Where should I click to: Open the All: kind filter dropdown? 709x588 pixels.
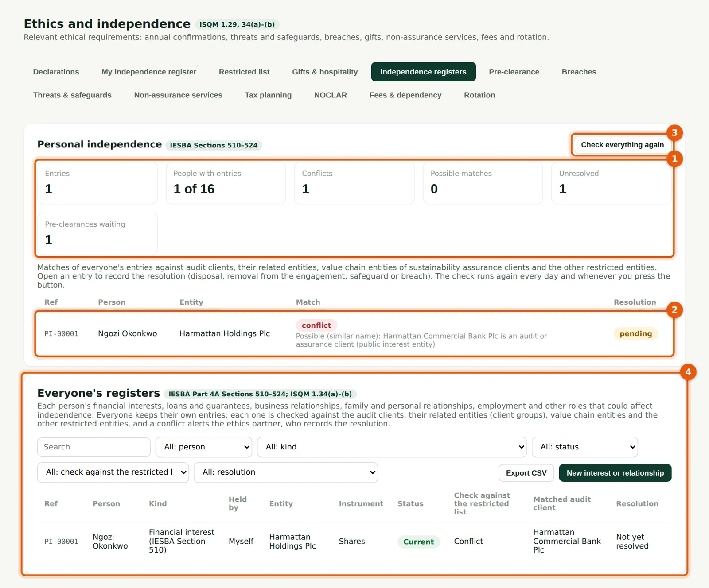pyautogui.click(x=392, y=447)
